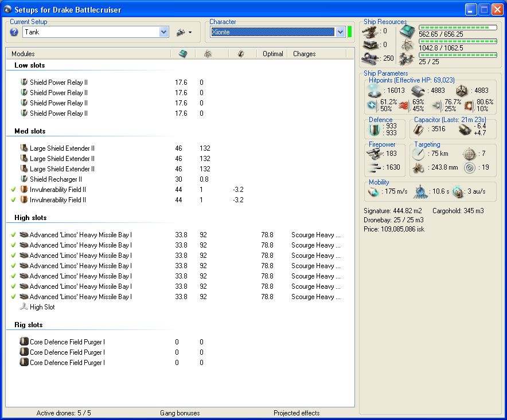Toggle the seventh Heavy Missile Bay active checkmark

[13, 297]
